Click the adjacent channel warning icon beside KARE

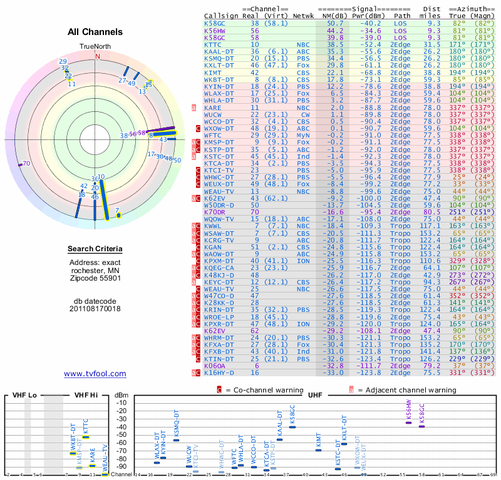pyautogui.click(x=194, y=108)
